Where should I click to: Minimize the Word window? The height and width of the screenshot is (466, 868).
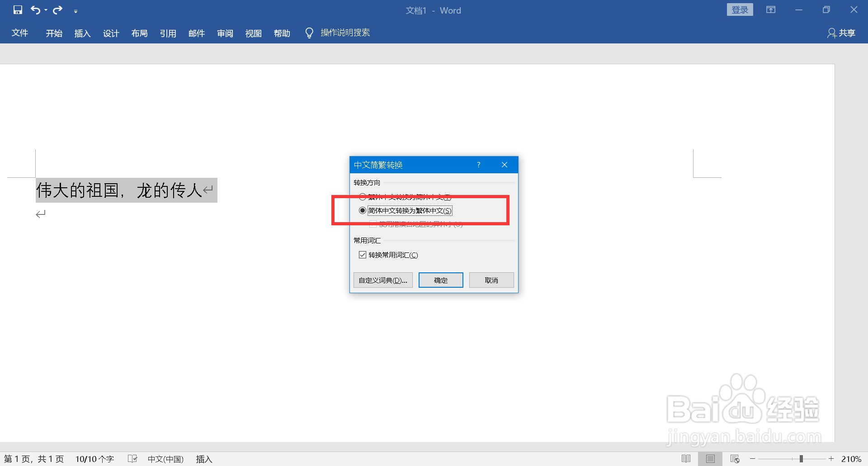pyautogui.click(x=799, y=10)
